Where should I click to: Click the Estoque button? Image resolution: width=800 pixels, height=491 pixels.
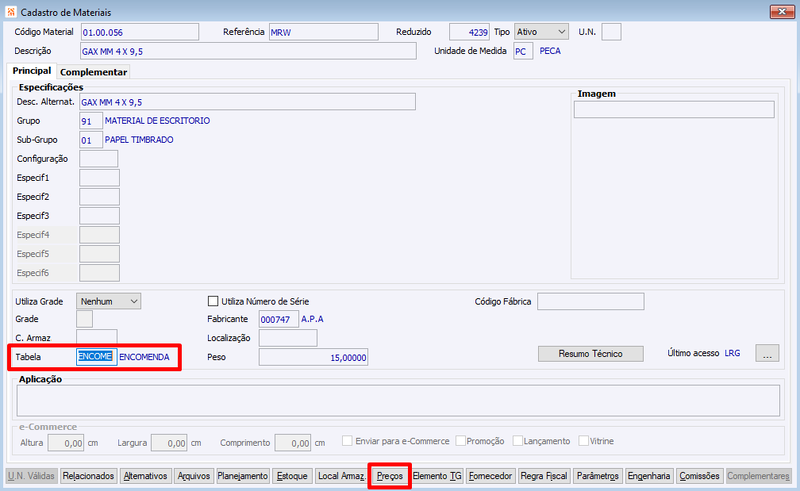tap(292, 476)
